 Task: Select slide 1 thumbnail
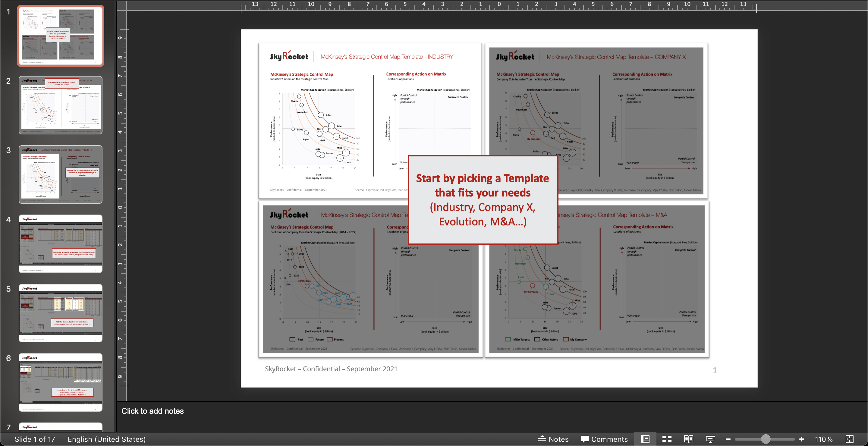point(61,36)
